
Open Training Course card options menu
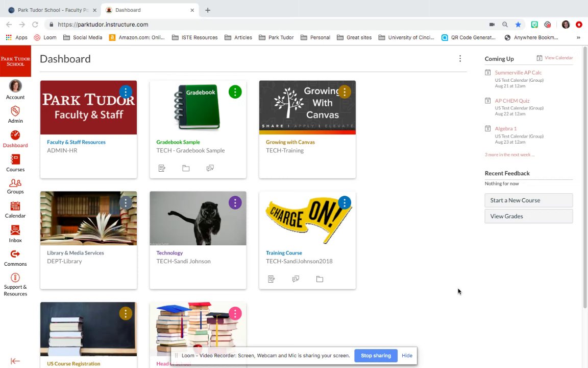pos(345,203)
